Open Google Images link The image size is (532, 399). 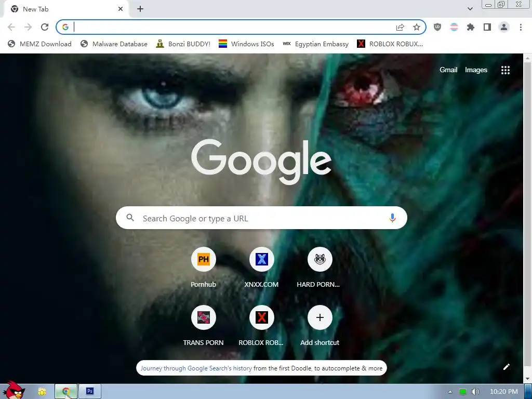(x=476, y=70)
